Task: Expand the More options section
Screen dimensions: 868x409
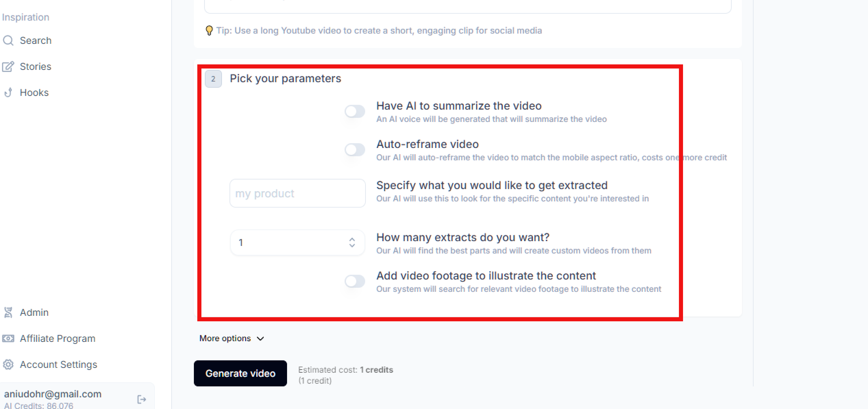Action: point(232,338)
